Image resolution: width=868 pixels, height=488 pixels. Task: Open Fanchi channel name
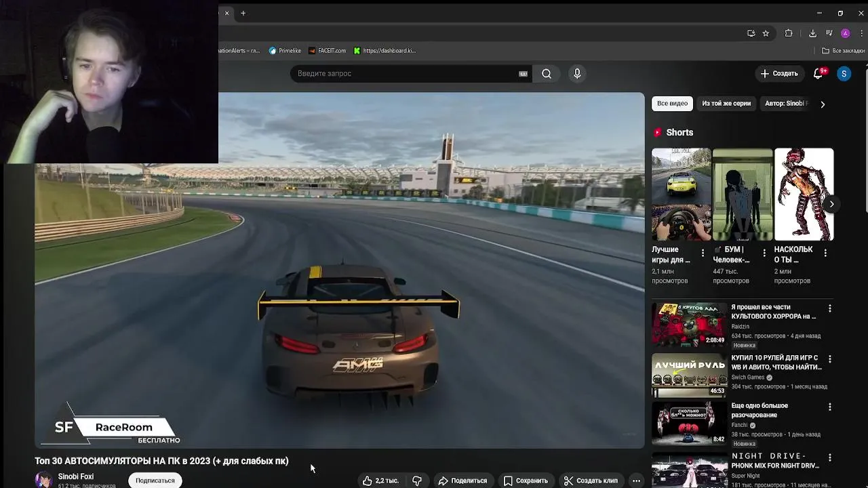coord(739,426)
